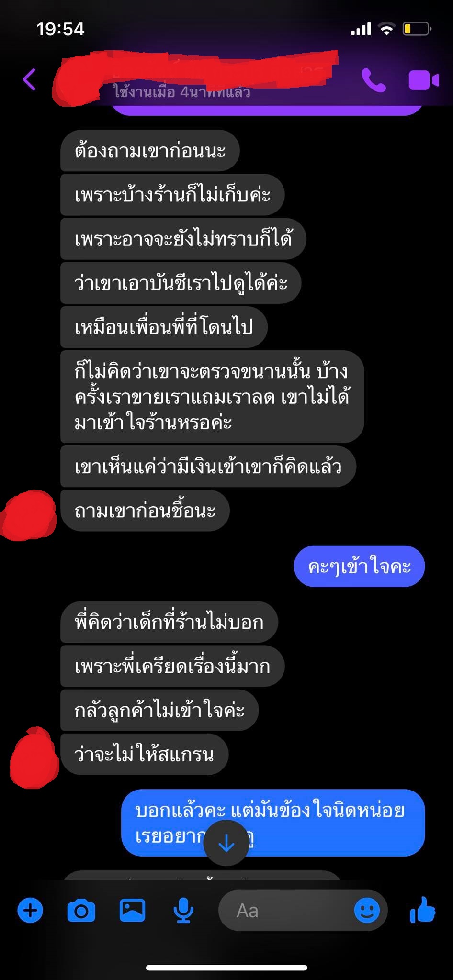This screenshot has height=980, width=453.
Task: Tap the purple back chevron
Action: click(x=29, y=79)
